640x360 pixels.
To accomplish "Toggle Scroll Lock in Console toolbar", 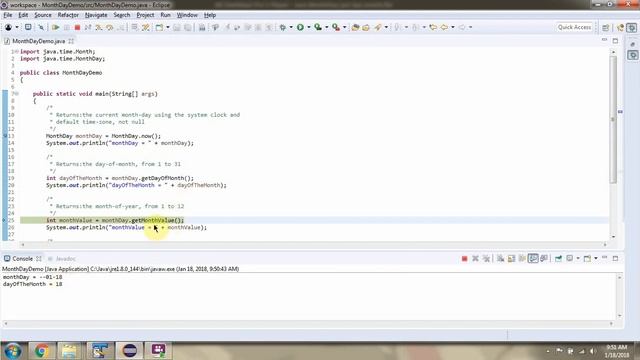I will coord(511,258).
